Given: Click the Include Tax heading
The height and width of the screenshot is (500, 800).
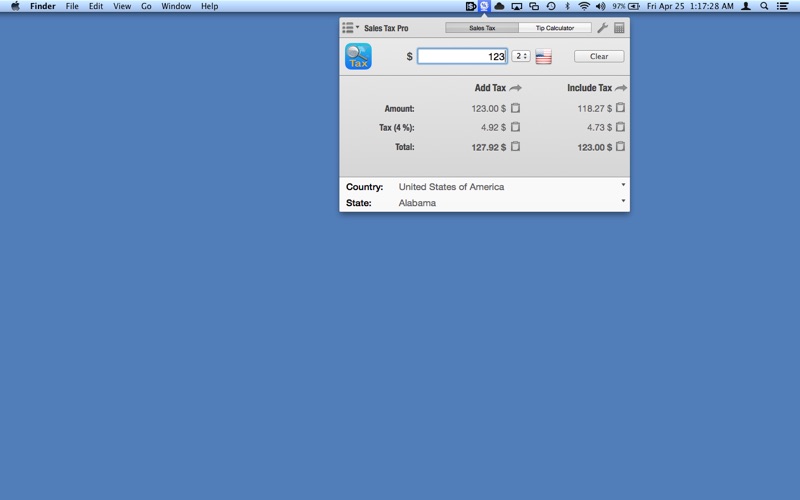Looking at the screenshot, I should click(589, 88).
